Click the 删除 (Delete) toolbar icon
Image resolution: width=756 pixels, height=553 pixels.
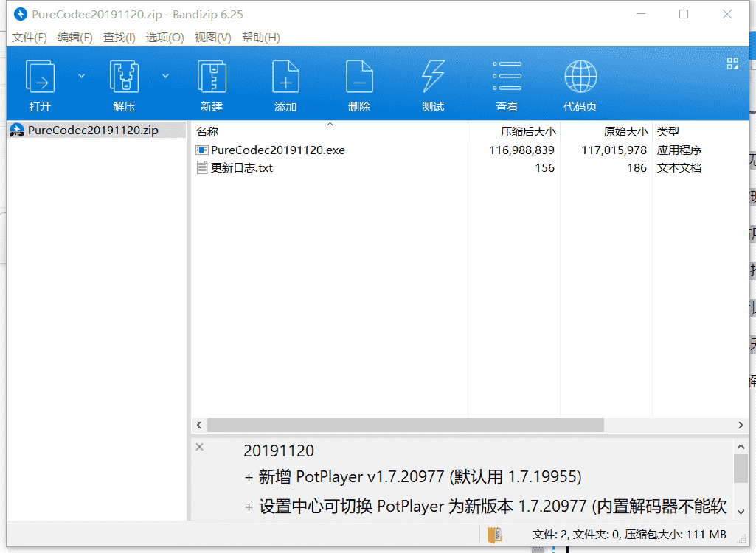359,77
